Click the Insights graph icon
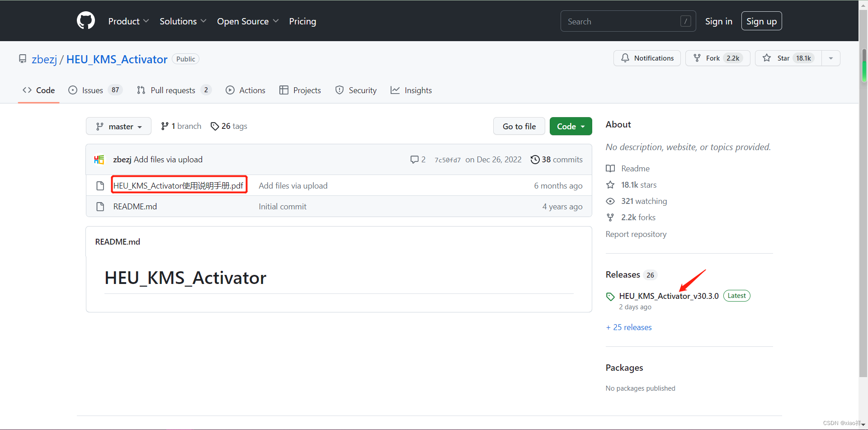 pos(395,90)
